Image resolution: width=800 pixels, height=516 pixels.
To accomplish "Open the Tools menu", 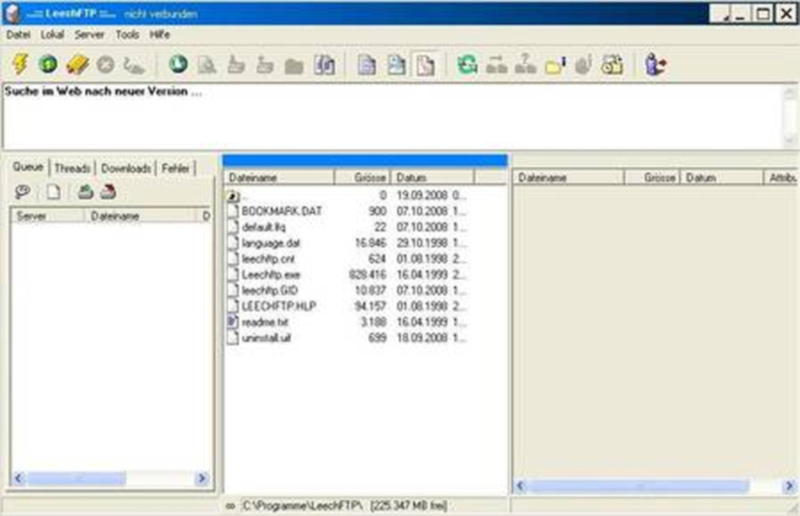I will point(127,35).
